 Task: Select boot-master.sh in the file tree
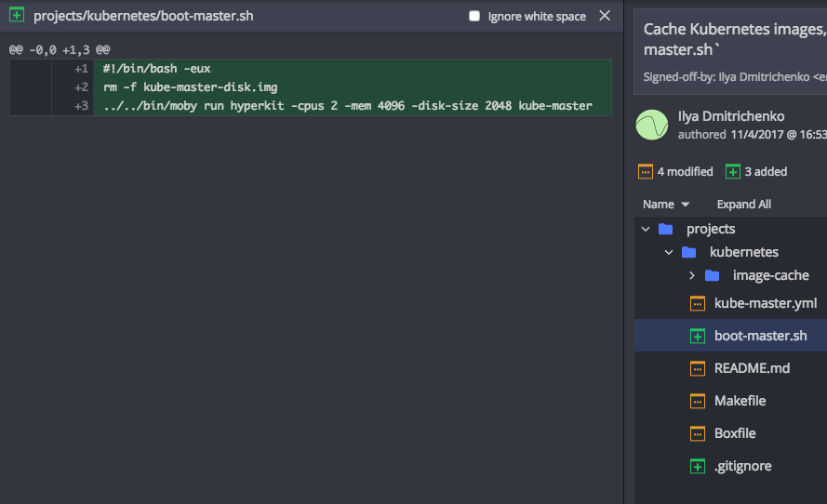click(x=760, y=336)
